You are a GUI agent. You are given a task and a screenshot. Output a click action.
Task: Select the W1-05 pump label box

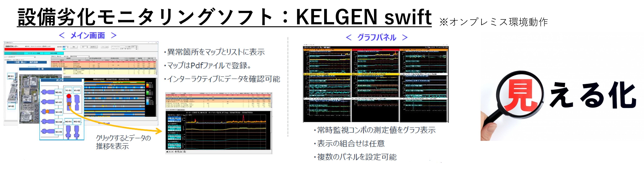58,132
